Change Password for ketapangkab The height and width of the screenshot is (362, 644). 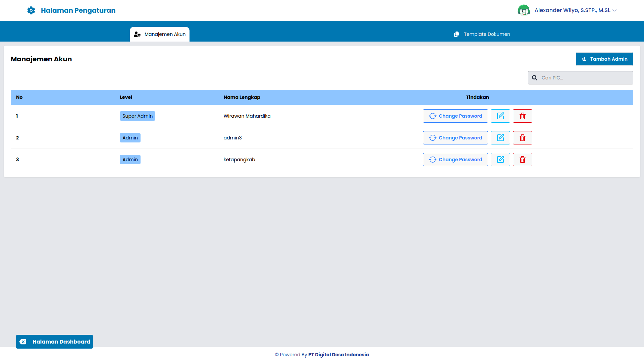pos(455,160)
